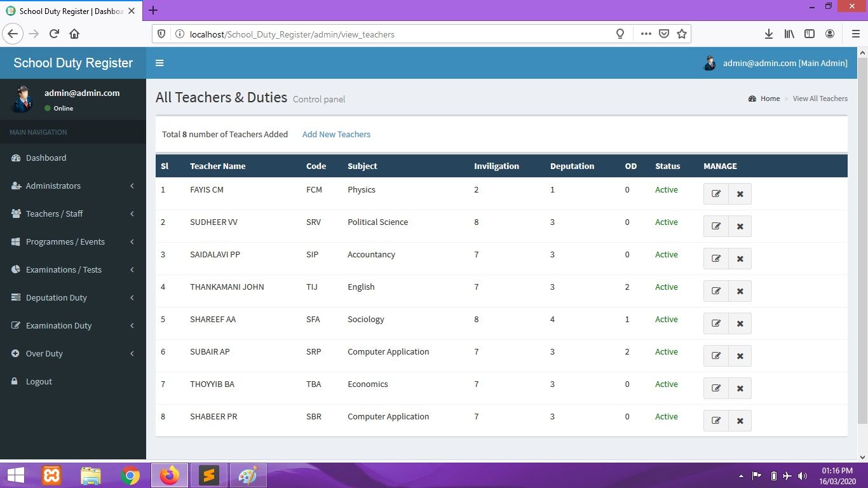Expand the Teachers / Staff submenu
This screenshot has height=488, width=868.
55,213
